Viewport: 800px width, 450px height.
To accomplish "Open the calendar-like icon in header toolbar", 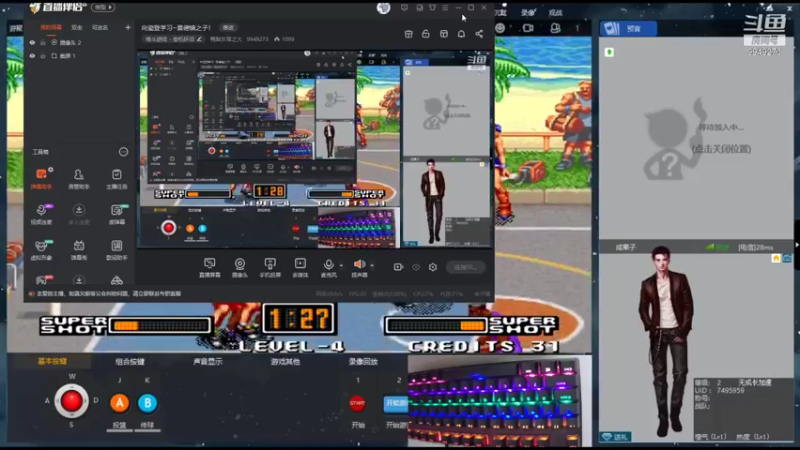I will 408,34.
